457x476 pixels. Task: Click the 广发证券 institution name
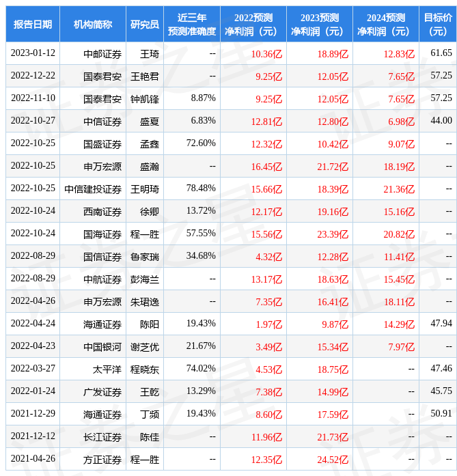click(102, 392)
